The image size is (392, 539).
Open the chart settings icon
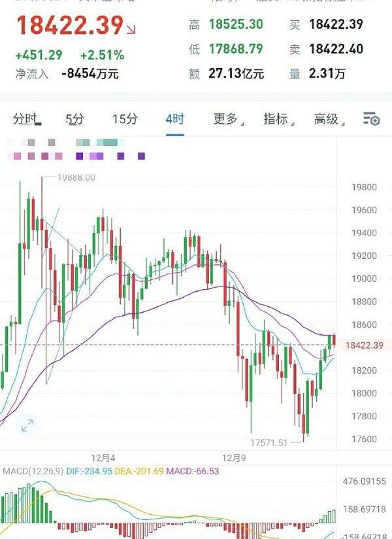click(371, 118)
